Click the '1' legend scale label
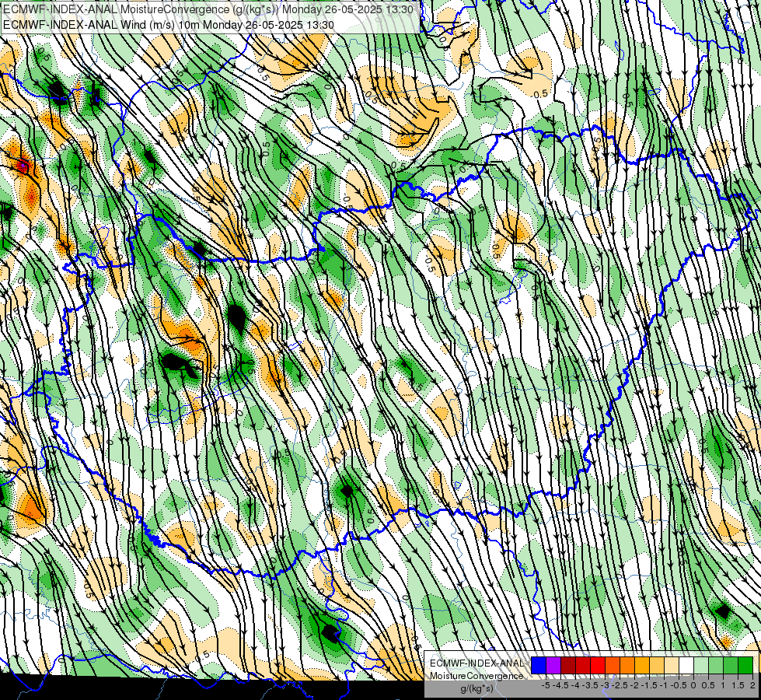 723,685
